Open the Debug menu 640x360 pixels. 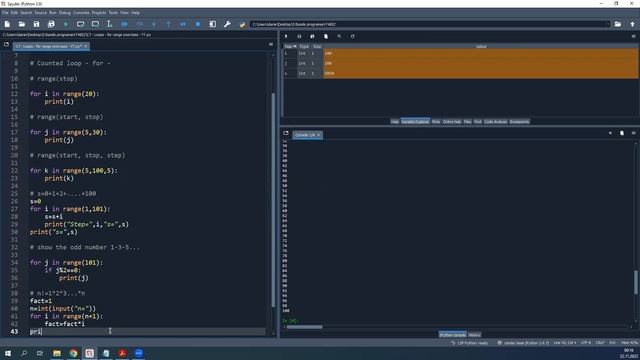(x=64, y=13)
